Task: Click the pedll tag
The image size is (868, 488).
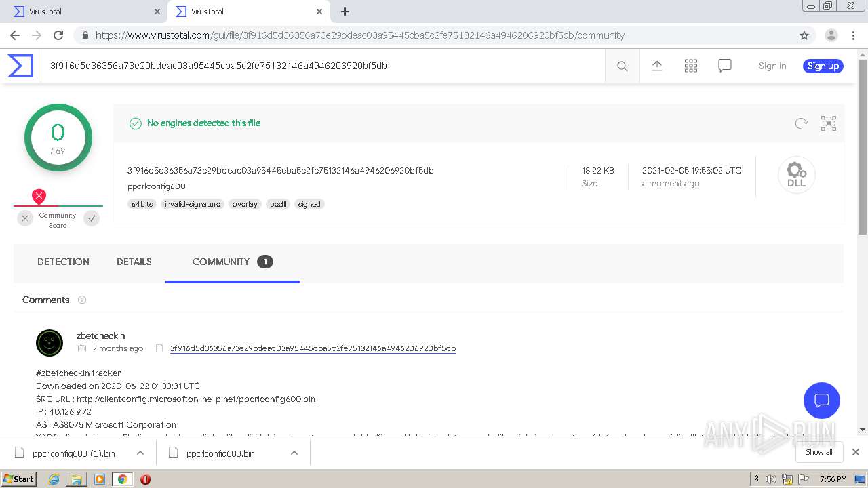Action: click(x=278, y=204)
